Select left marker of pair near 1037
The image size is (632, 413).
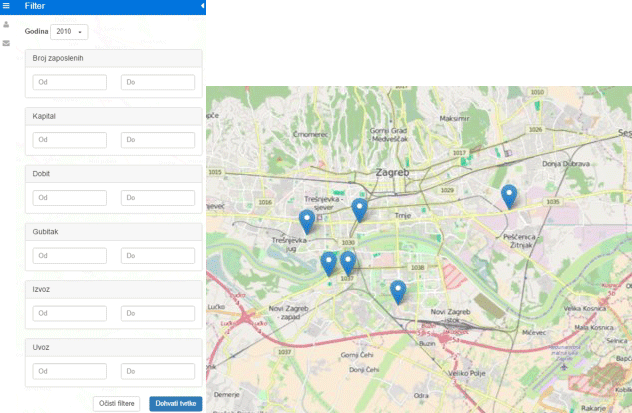328,264
